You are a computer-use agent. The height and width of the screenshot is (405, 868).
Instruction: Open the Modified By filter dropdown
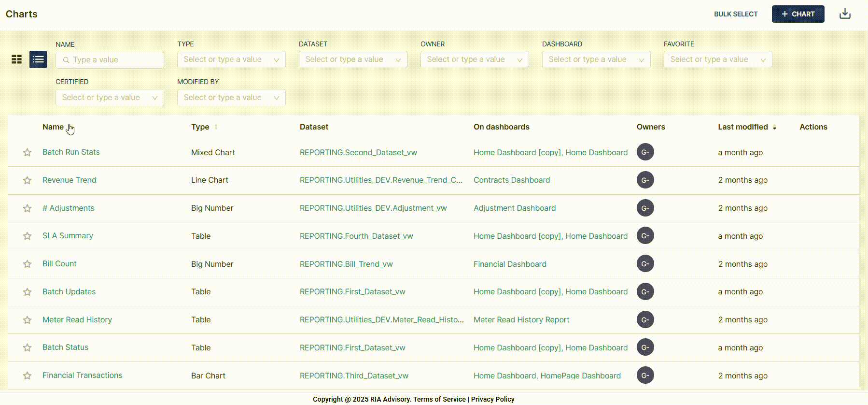click(231, 98)
